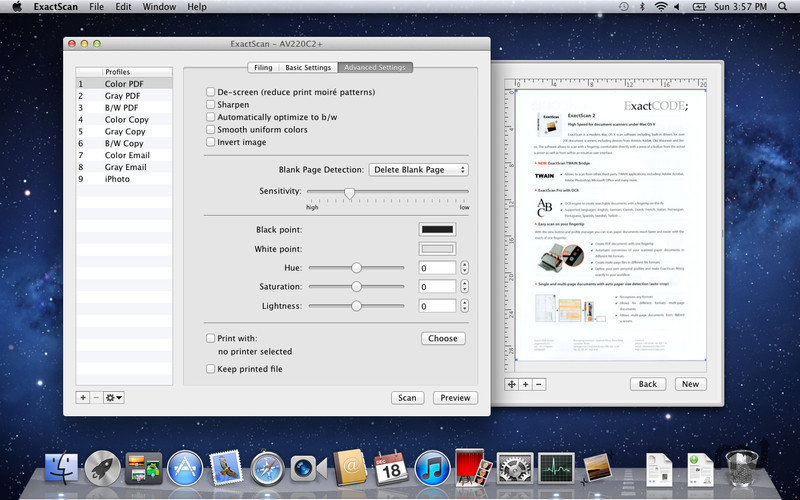The image size is (800, 500).
Task: Click Choose printer button
Action: pos(443,338)
